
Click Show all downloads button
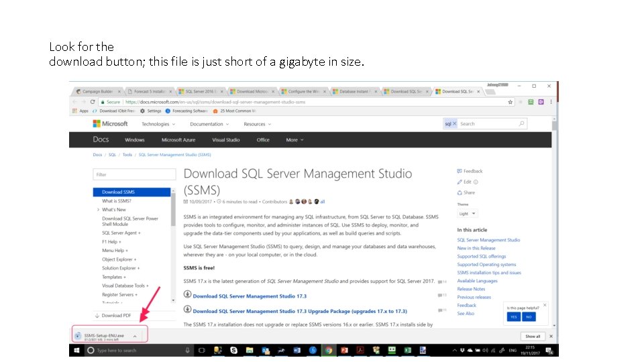point(533,336)
